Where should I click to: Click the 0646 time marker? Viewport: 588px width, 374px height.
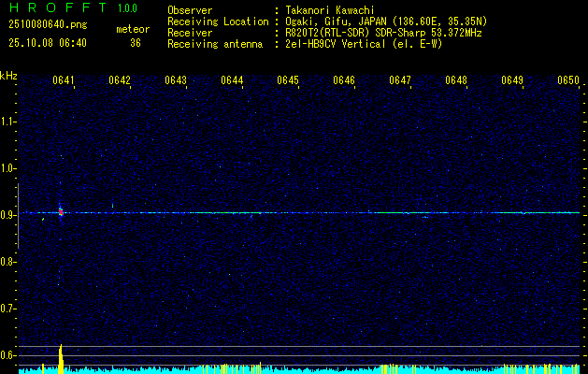(x=344, y=80)
